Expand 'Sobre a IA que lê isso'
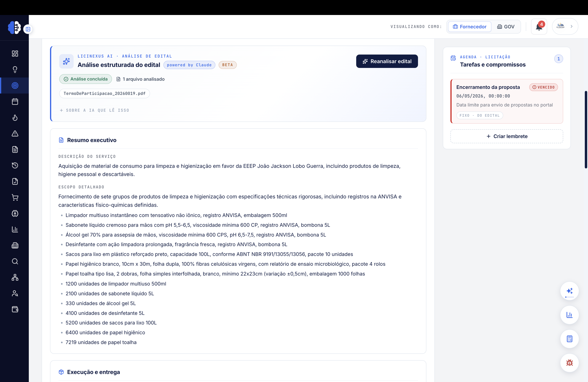Image resolution: width=588 pixels, height=382 pixels. click(x=95, y=110)
